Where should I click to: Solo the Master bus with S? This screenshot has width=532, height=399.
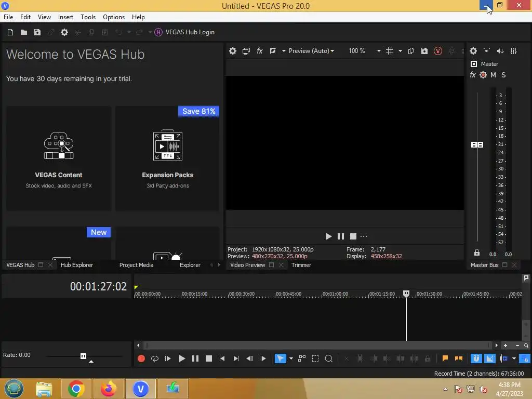503,75
